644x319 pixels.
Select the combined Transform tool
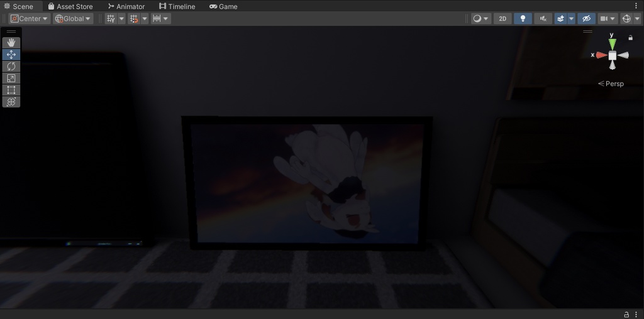pyautogui.click(x=11, y=102)
